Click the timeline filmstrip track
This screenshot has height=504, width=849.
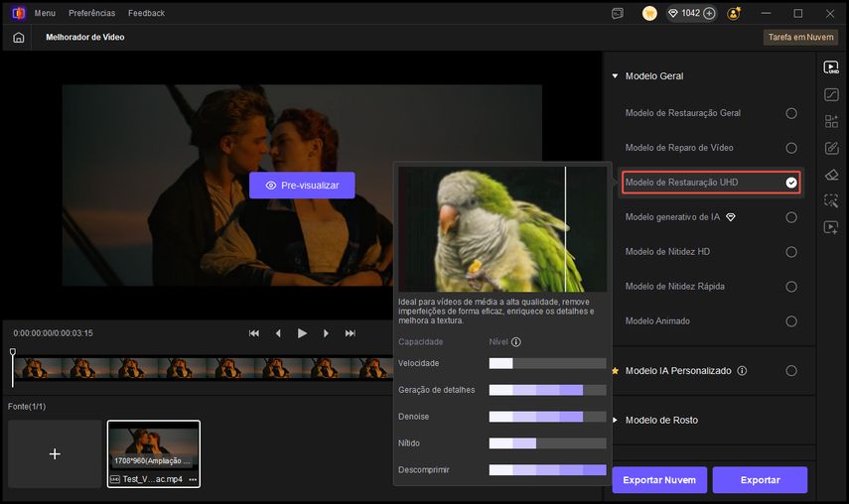coord(203,368)
